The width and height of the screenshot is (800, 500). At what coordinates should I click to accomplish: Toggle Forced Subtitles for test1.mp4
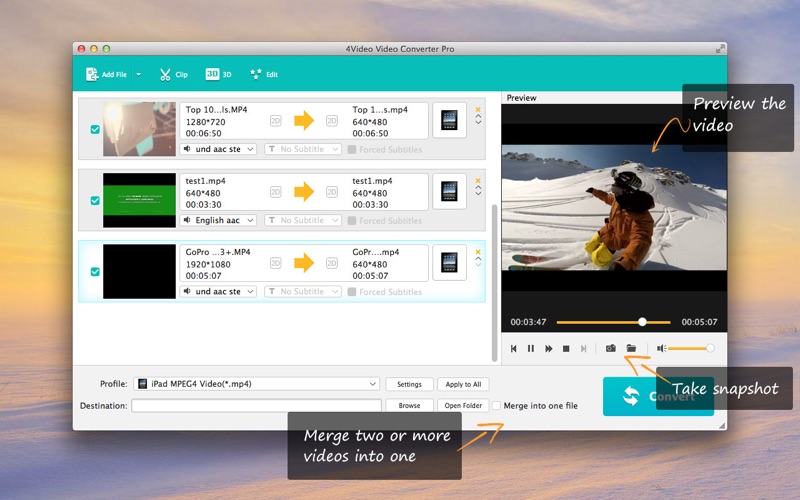click(x=352, y=220)
